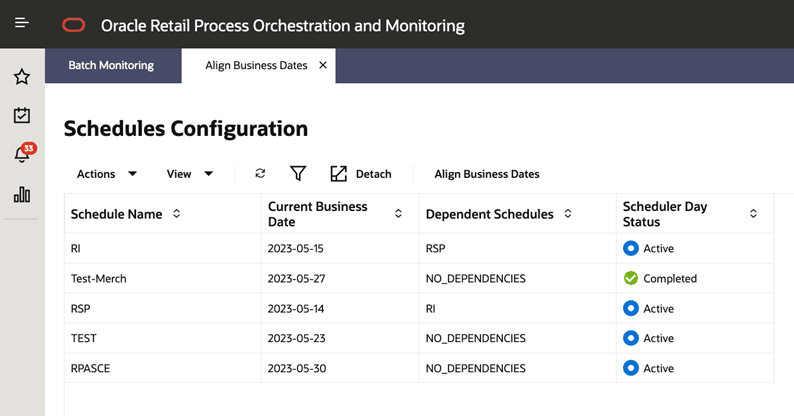This screenshot has width=794, height=416.
Task: Select the RSP schedule name cell
Action: [163, 308]
